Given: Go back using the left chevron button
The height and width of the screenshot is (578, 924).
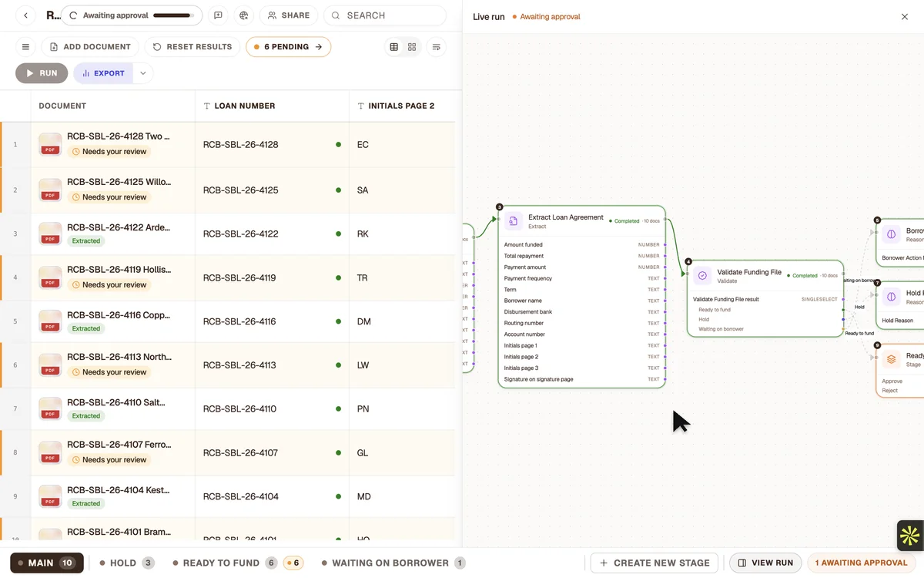Looking at the screenshot, I should (x=25, y=15).
